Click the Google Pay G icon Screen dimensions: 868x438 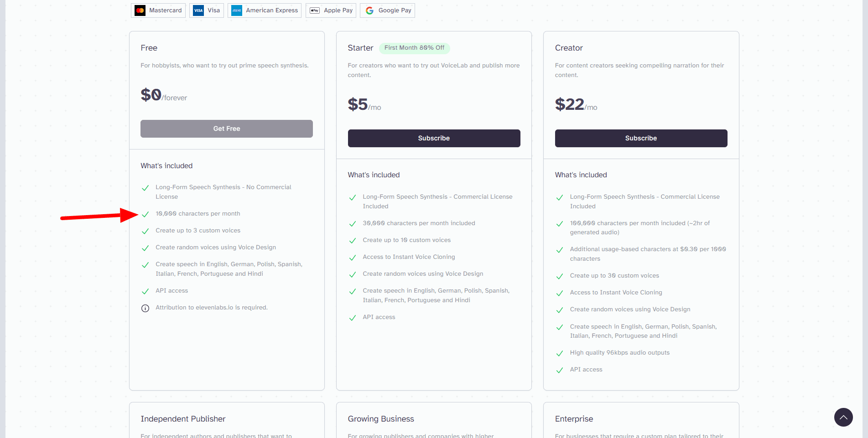pos(369,10)
